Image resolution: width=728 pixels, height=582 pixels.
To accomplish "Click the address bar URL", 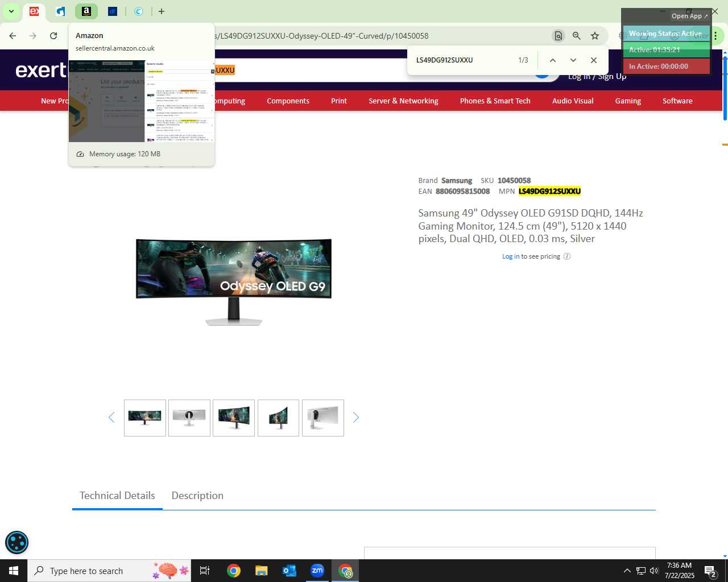I will click(321, 36).
